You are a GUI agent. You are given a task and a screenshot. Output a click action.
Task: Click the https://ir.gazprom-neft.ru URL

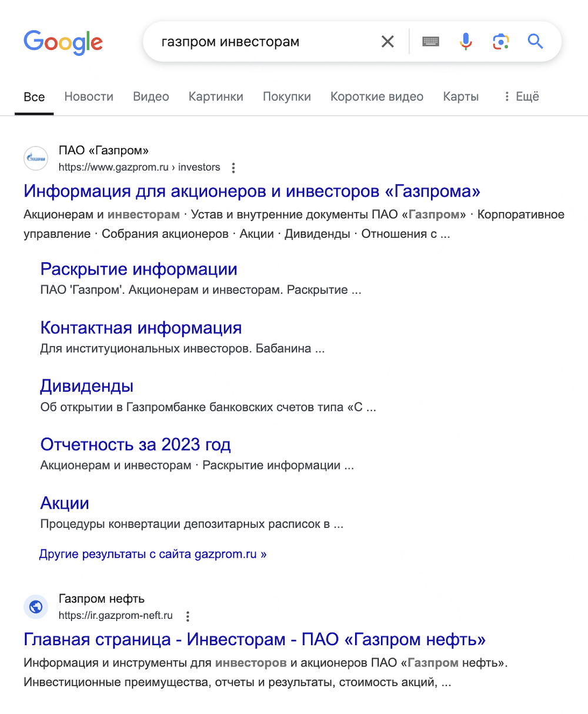[x=116, y=615]
